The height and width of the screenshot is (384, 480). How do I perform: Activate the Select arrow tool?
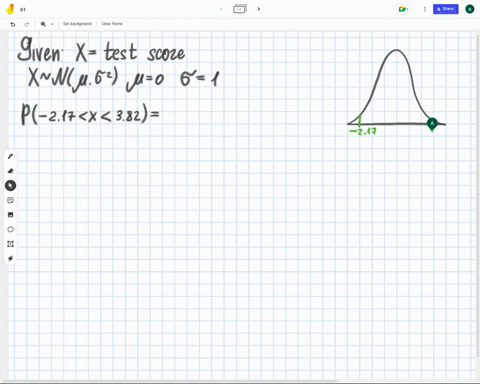10,186
